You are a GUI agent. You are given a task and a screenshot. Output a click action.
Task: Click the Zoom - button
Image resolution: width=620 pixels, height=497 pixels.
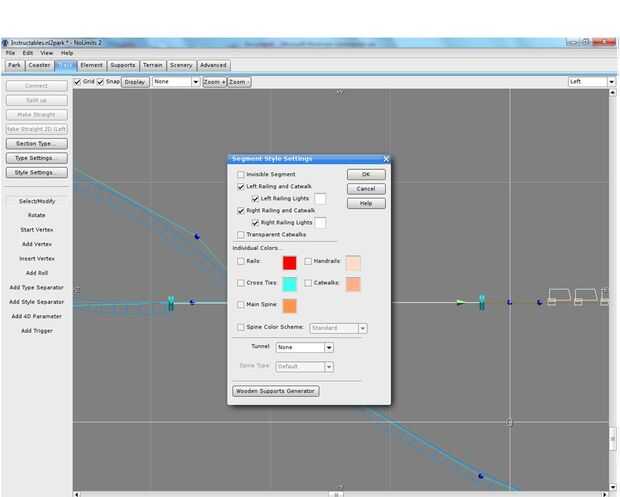click(239, 82)
